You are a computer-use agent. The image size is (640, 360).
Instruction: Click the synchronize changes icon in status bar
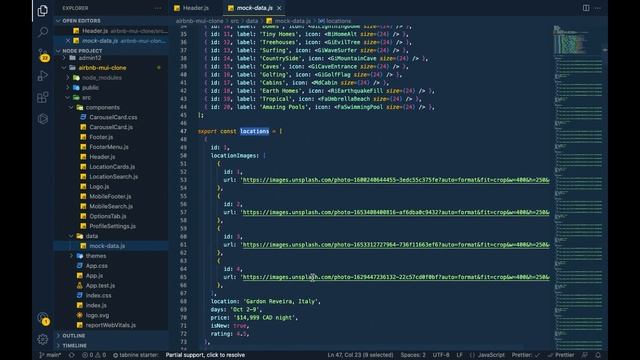click(71, 355)
